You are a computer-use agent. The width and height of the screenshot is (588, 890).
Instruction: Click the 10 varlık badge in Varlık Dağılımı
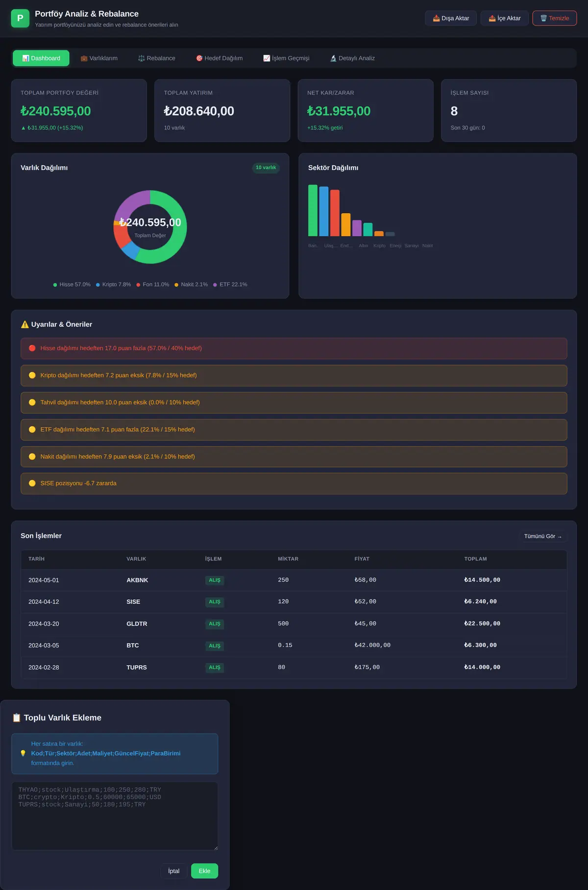(266, 168)
